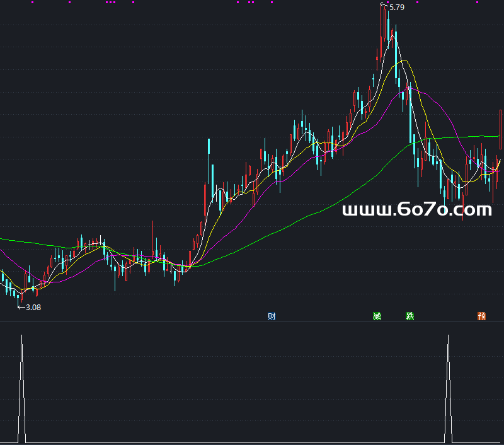Open the green 减 event marker

pyautogui.click(x=377, y=316)
